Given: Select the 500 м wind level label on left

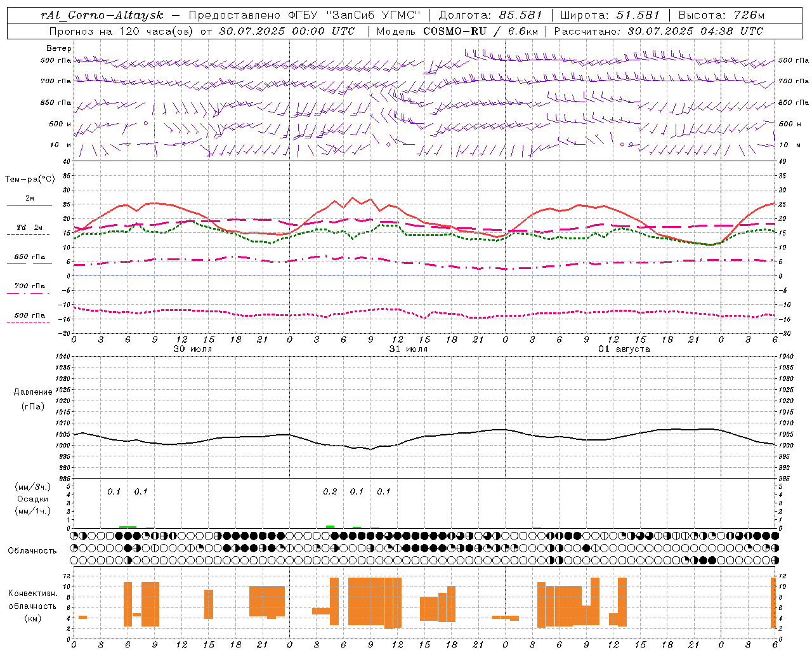Looking at the screenshot, I should click(60, 124).
